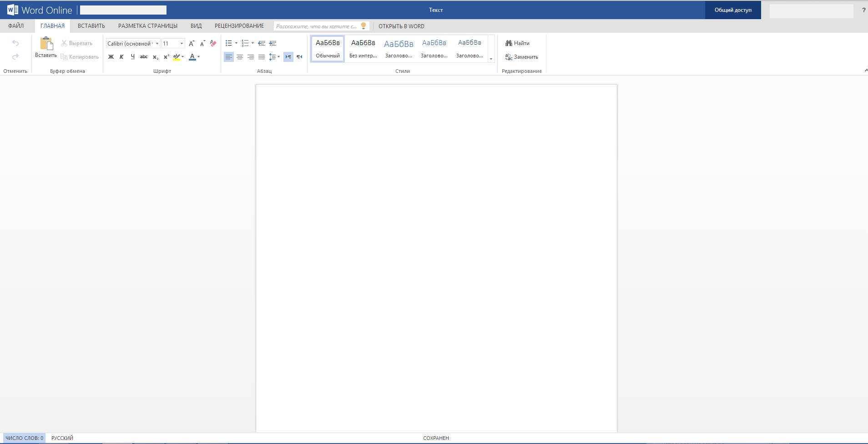Switch to the ГЛАВНАЯ tab
Image resolution: width=868 pixels, height=444 pixels.
click(52, 26)
